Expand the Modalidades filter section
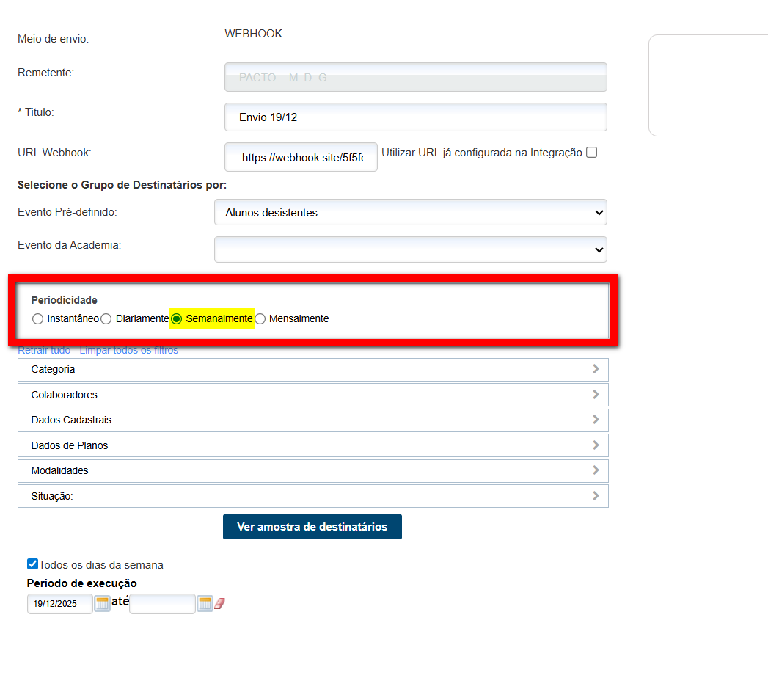 pyautogui.click(x=312, y=470)
